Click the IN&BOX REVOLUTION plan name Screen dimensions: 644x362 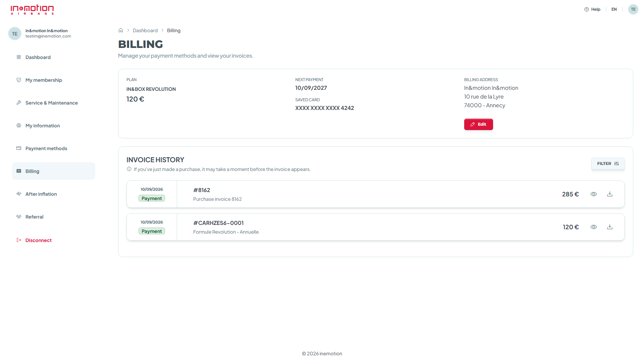coord(151,89)
